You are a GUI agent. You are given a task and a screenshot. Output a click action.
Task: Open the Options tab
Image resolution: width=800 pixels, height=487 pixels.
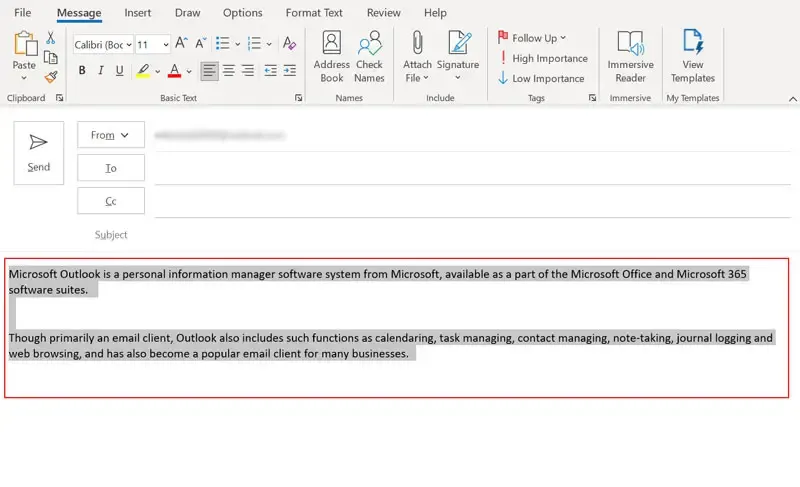point(242,13)
